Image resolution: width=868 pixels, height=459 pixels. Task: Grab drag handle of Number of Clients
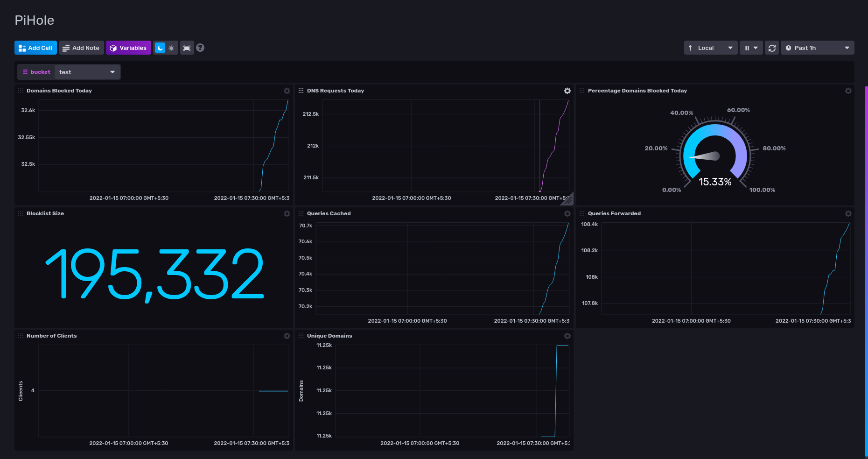[21, 336]
